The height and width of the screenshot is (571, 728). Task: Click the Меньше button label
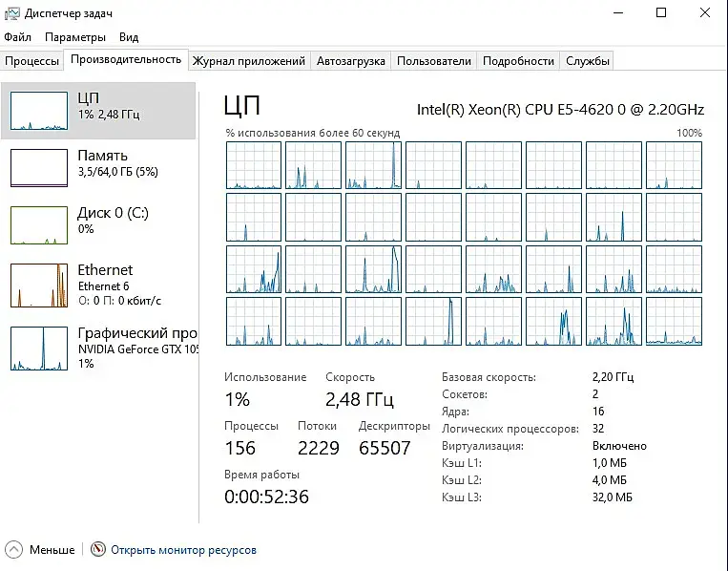[x=52, y=550]
